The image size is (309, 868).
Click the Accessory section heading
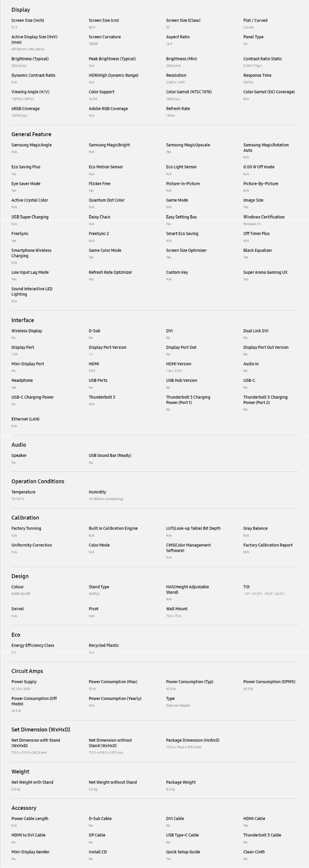click(x=24, y=808)
